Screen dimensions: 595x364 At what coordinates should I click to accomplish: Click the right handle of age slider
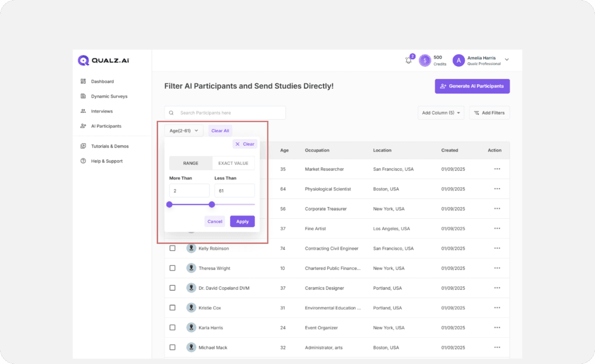[x=212, y=204]
